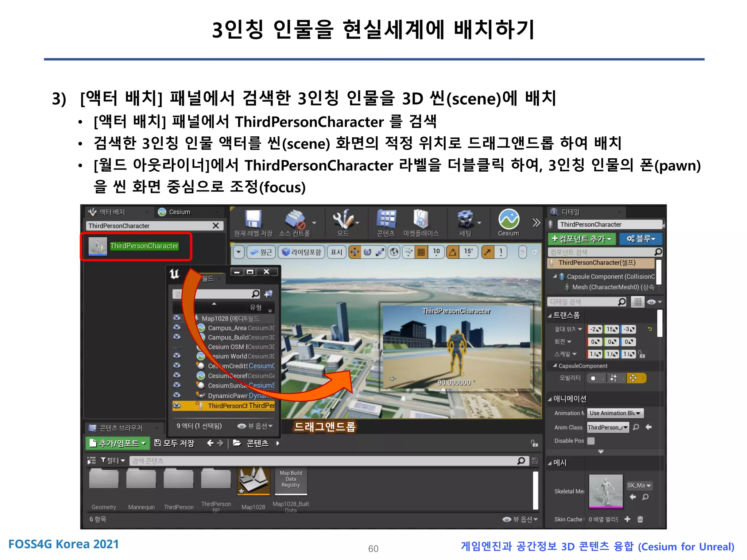Viewport: 747px width, 560px height.
Task: Collapse the 트랜스폼 section
Action: [550, 315]
